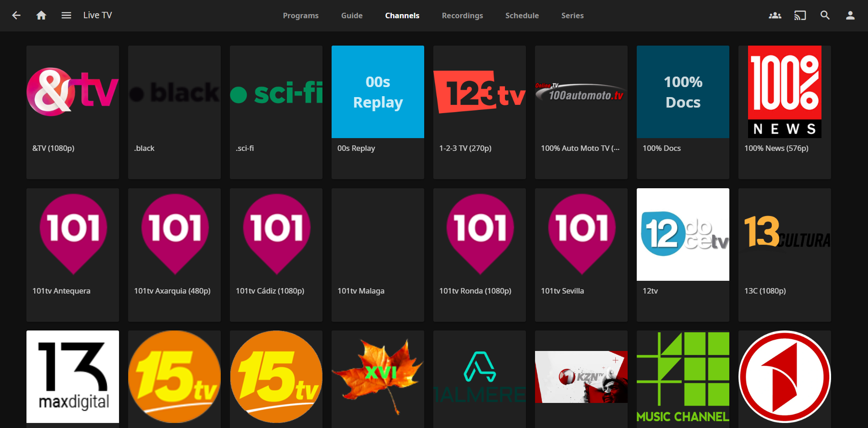Image resolution: width=868 pixels, height=428 pixels.
Task: Open the 100automoto.tv logo
Action: pyautogui.click(x=581, y=92)
